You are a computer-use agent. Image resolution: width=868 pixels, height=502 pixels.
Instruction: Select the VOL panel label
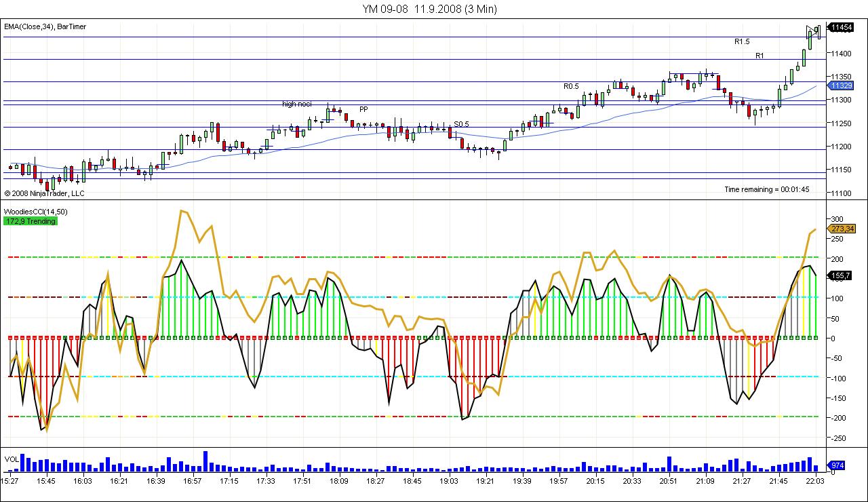click(x=12, y=459)
